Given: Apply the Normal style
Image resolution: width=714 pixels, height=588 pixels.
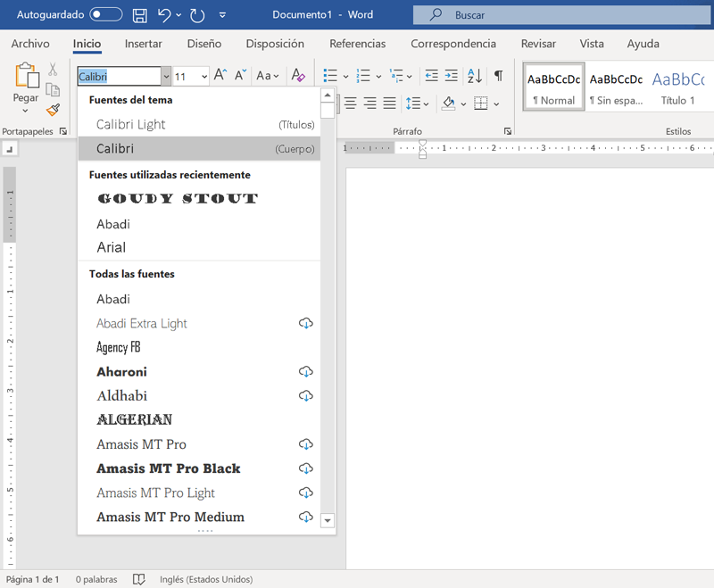Looking at the screenshot, I should pyautogui.click(x=553, y=87).
